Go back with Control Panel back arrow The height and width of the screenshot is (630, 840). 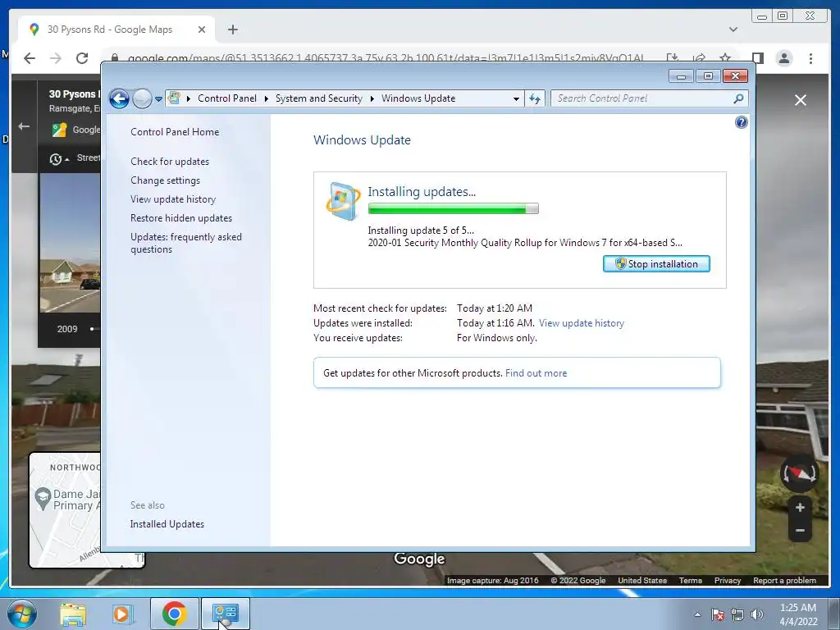[119, 98]
